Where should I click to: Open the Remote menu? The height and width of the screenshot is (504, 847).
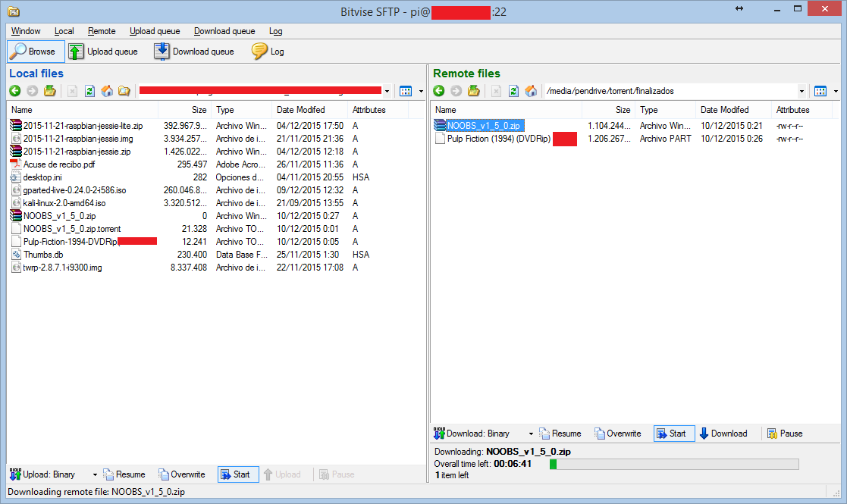click(102, 31)
